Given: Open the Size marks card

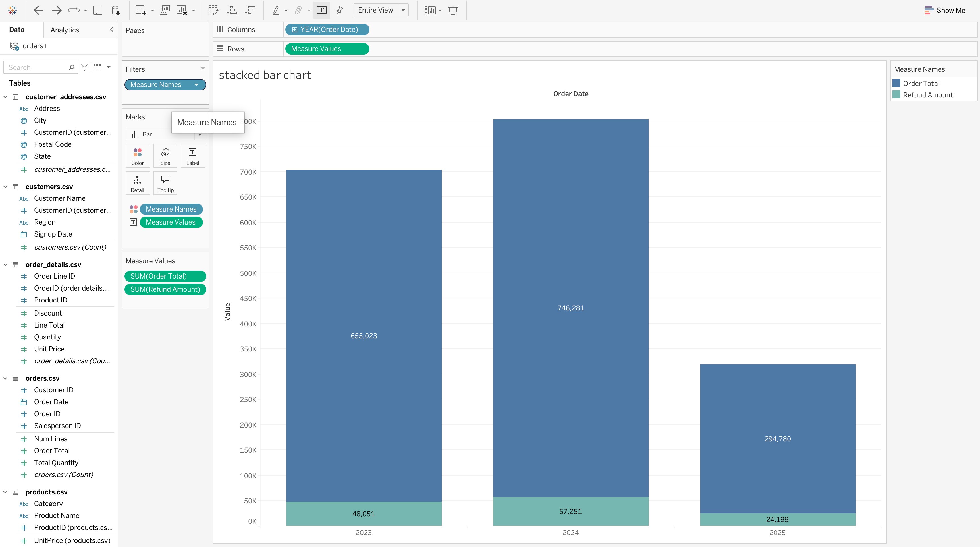Looking at the screenshot, I should [165, 156].
